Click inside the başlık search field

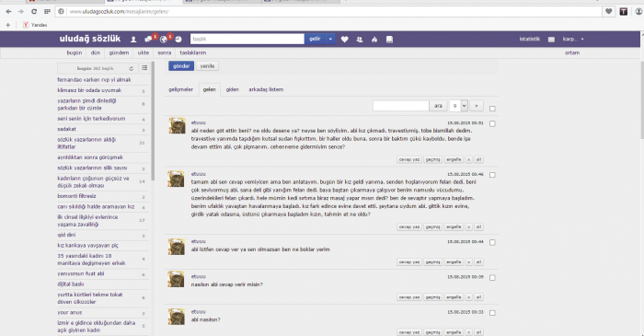click(x=247, y=39)
